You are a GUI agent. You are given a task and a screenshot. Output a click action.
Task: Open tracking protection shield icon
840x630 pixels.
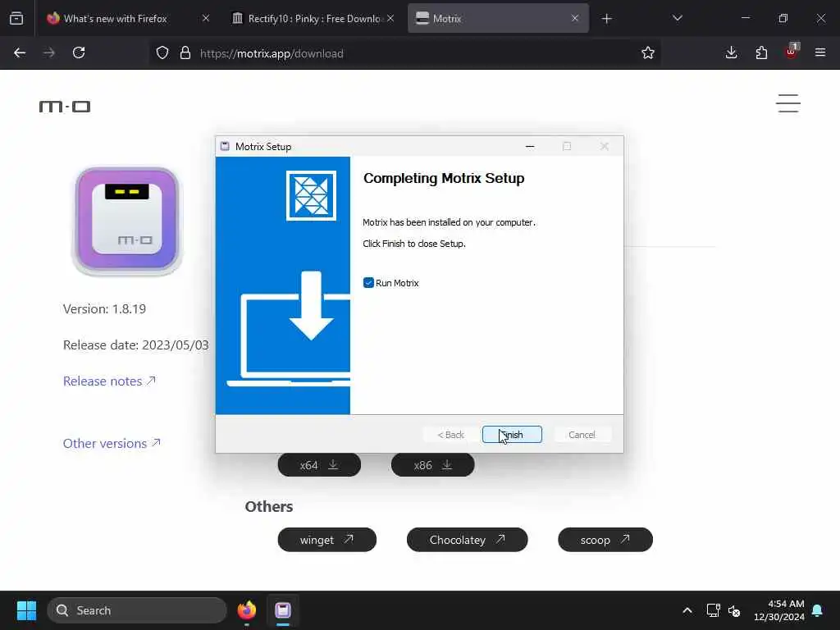[162, 53]
